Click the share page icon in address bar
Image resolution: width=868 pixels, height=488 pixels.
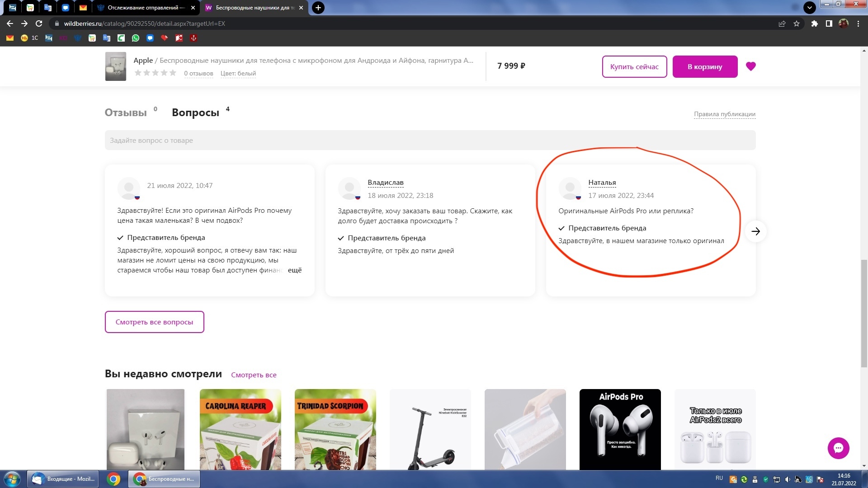coord(782,23)
